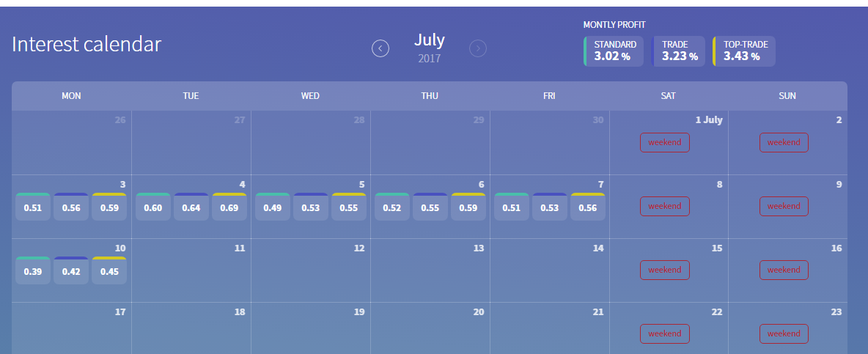
Task: Select the TOP-TRADE 3.43% profit badge
Action: (x=744, y=51)
